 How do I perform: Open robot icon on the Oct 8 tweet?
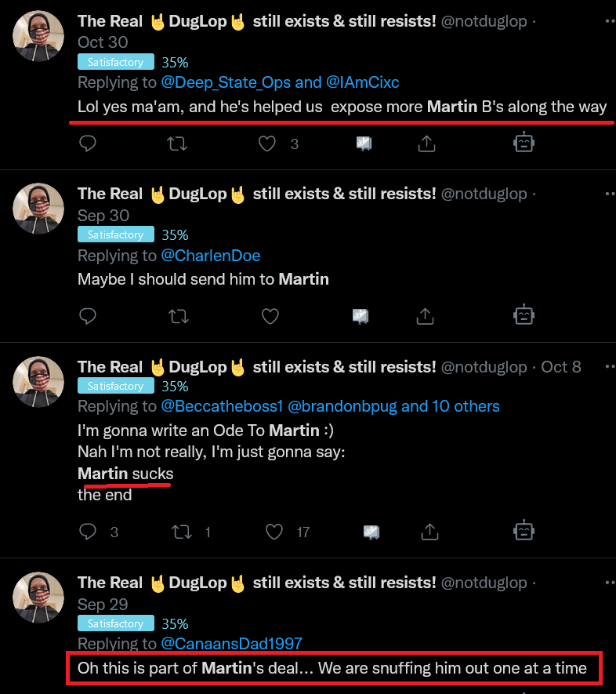click(524, 531)
